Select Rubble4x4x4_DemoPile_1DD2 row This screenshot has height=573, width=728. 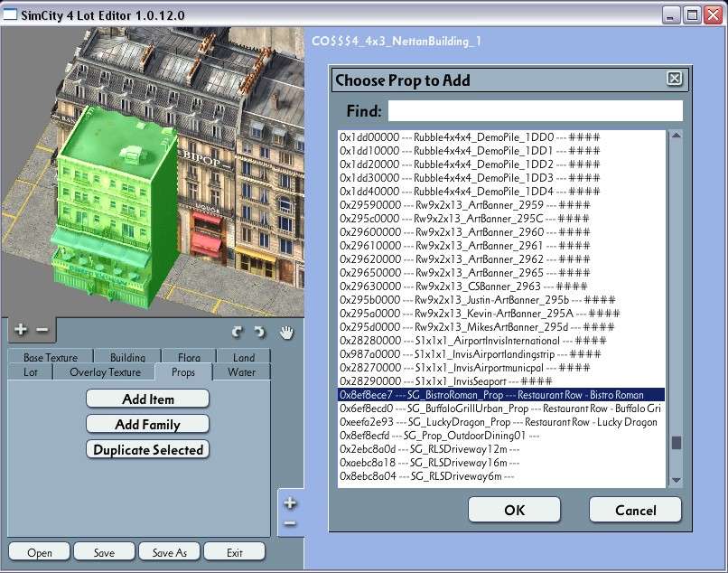[x=501, y=164]
